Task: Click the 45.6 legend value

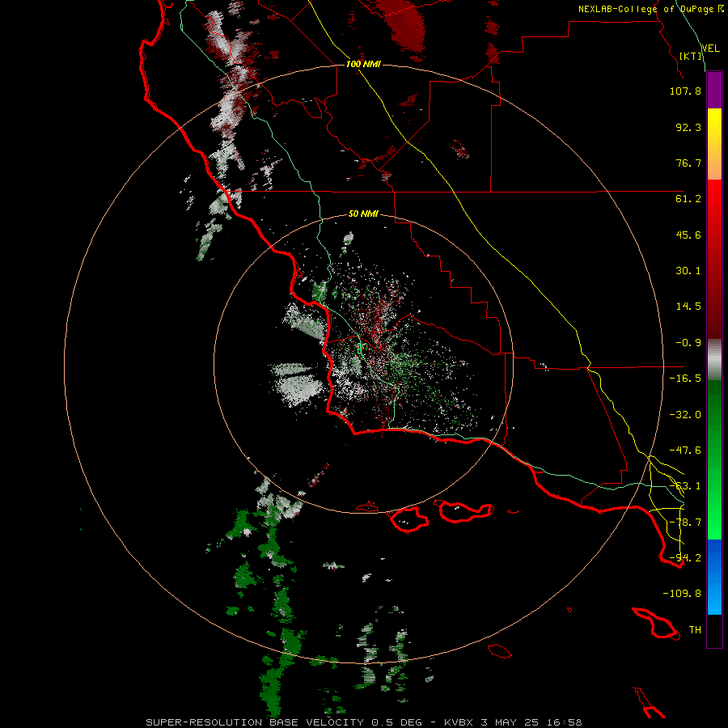Action: tap(688, 235)
